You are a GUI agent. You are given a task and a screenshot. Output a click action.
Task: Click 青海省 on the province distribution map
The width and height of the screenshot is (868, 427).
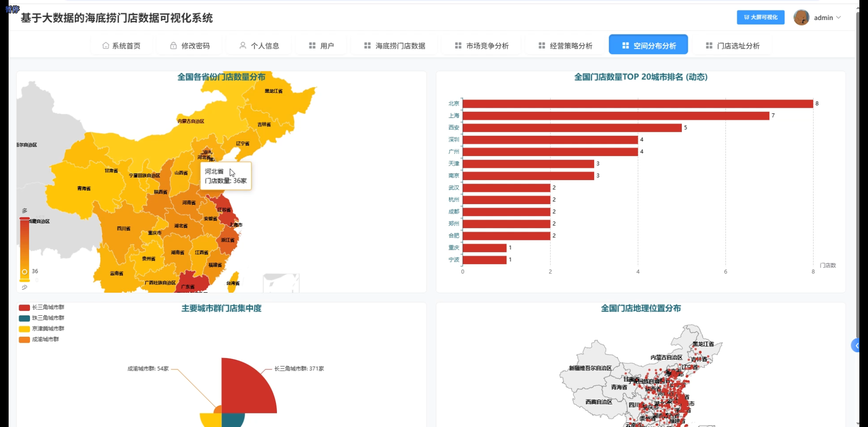[x=84, y=188]
